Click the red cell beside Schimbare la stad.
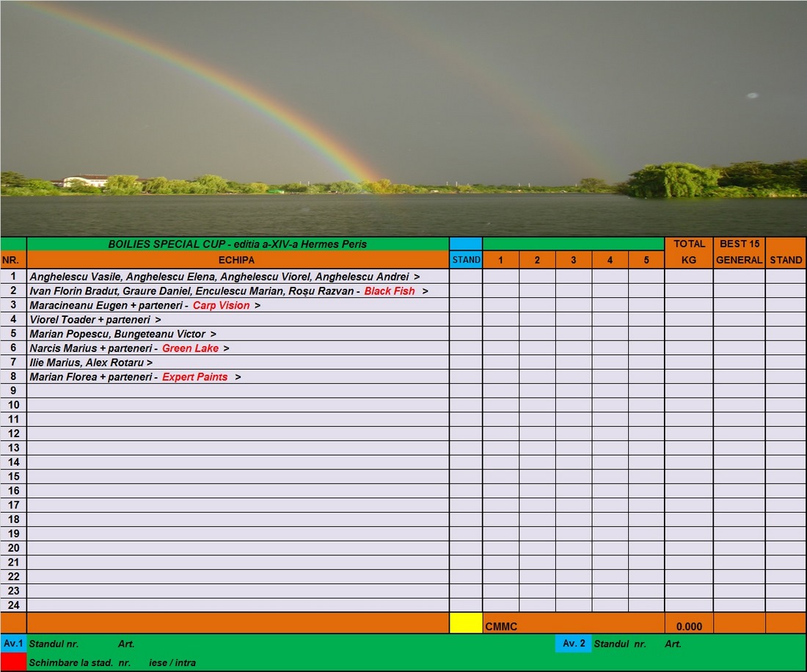 pyautogui.click(x=13, y=662)
